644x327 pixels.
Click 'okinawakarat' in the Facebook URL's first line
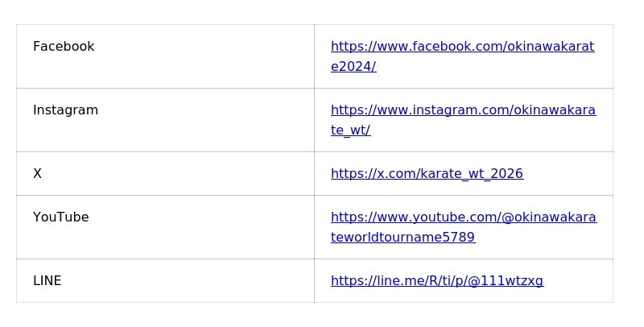[551, 47]
